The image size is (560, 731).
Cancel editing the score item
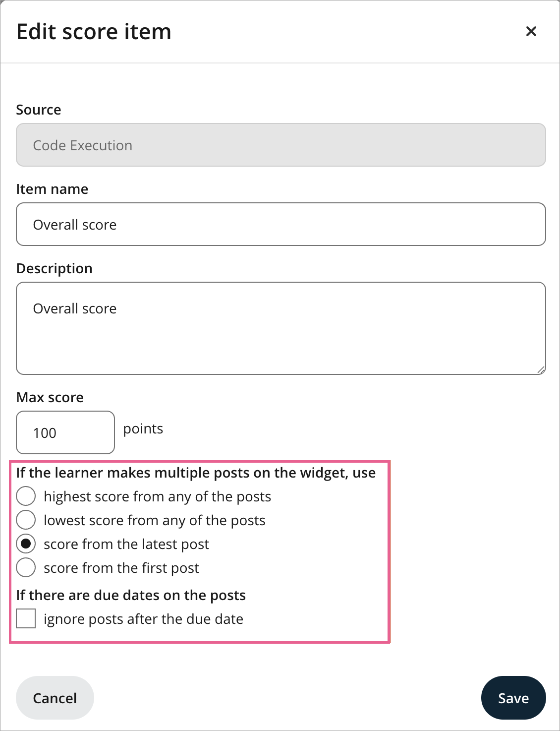(55, 698)
